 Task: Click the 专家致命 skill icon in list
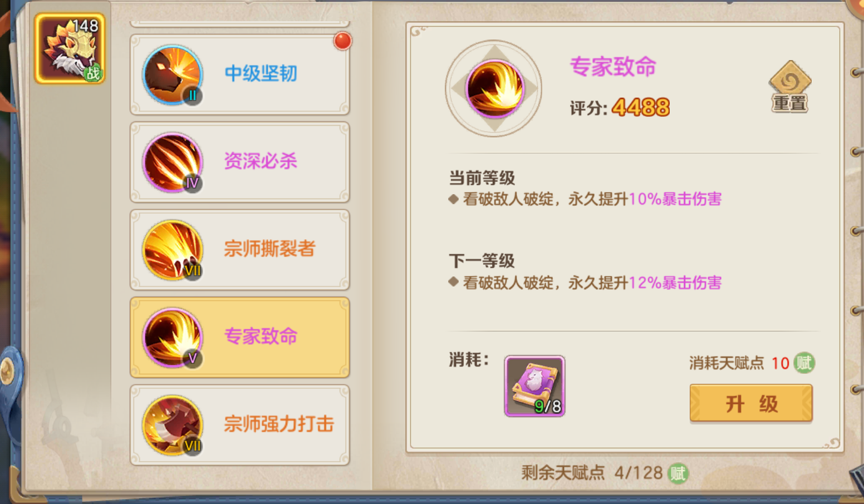coord(173,338)
